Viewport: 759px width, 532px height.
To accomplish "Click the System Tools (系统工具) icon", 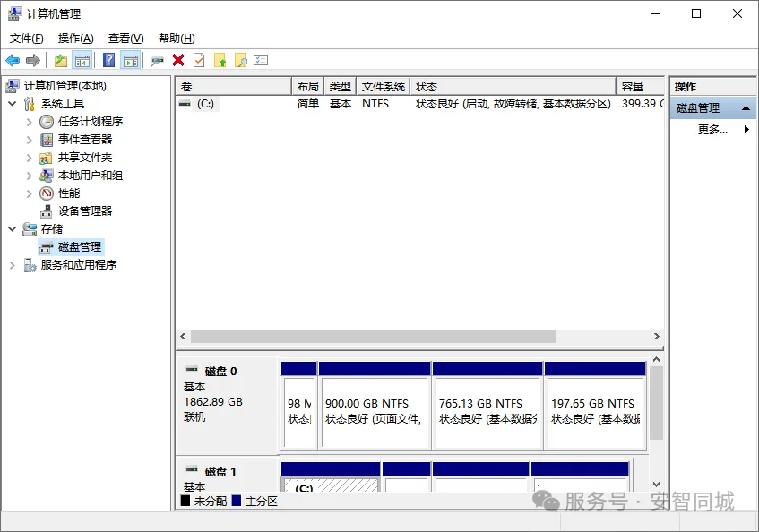I will [30, 104].
